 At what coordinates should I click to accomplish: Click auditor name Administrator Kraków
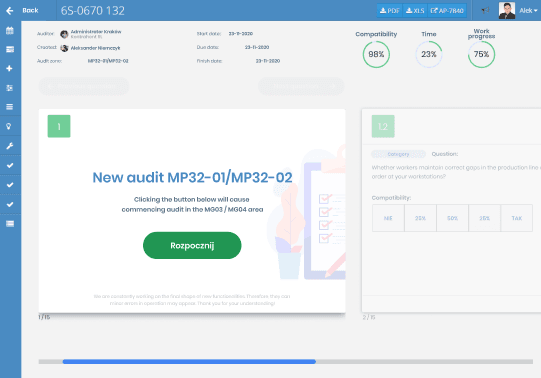[x=96, y=32]
